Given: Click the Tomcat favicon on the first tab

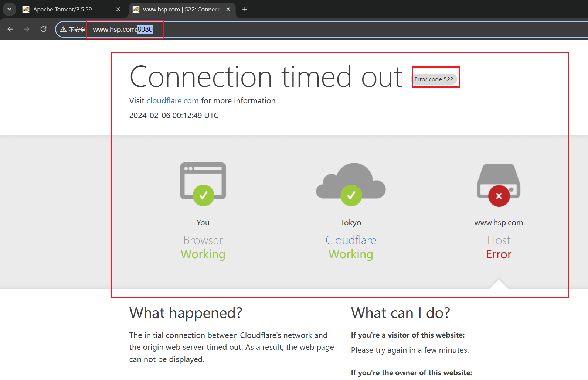Looking at the screenshot, I should [x=26, y=9].
